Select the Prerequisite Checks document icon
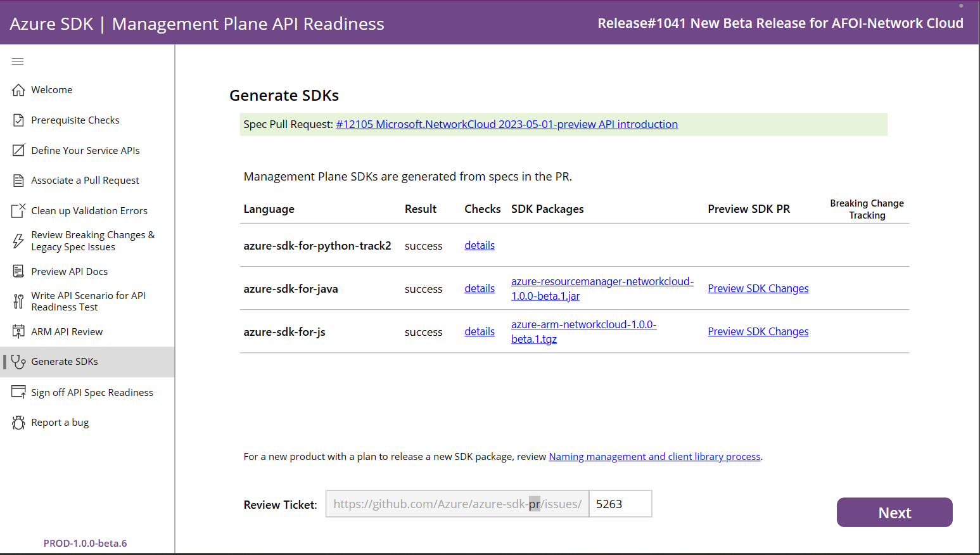980x555 pixels. (x=18, y=120)
